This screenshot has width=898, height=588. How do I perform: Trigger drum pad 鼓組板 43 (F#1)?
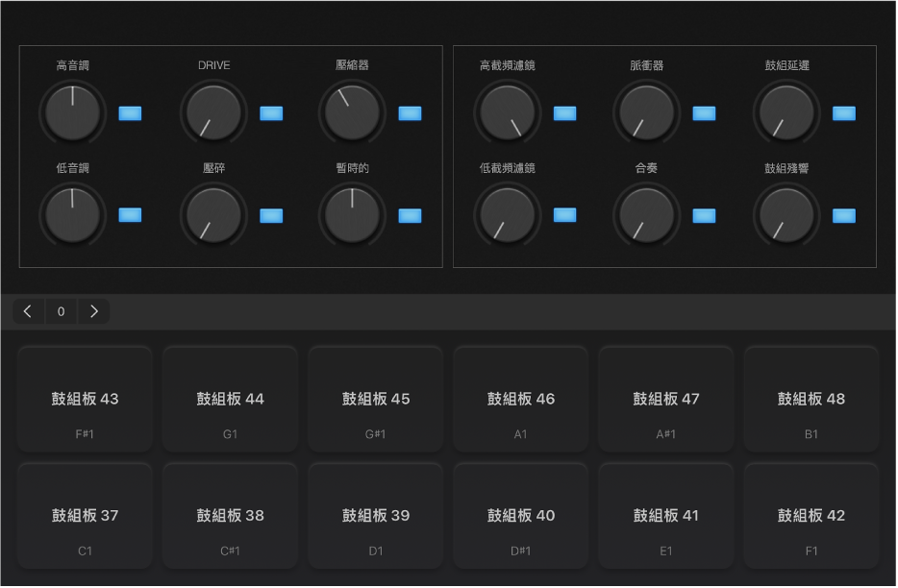[x=85, y=399]
